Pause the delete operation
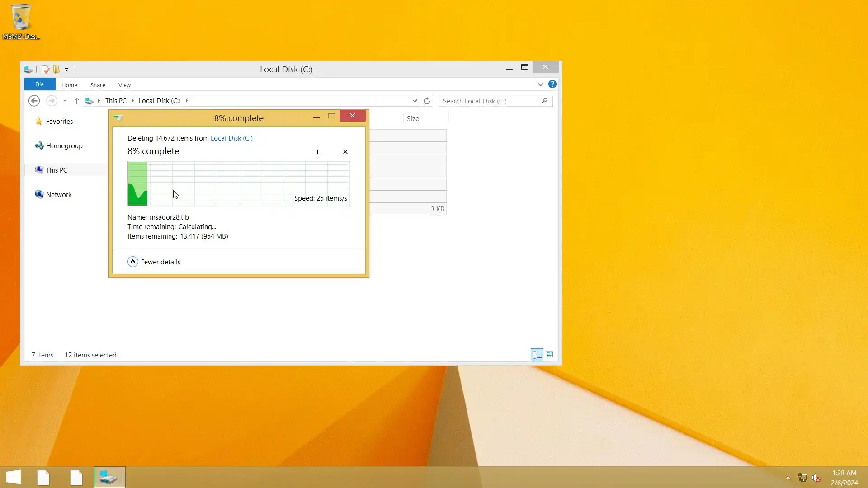 (x=319, y=152)
